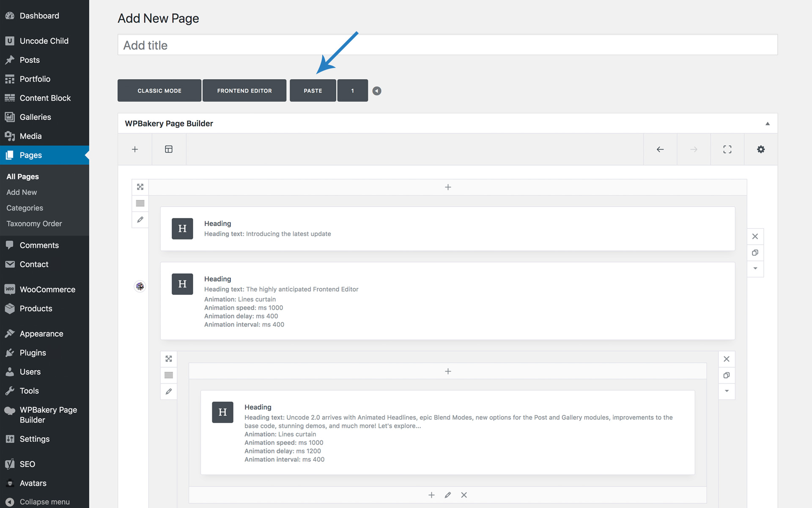The image size is (812, 508).
Task: Delete the first row with X icon
Action: click(755, 237)
